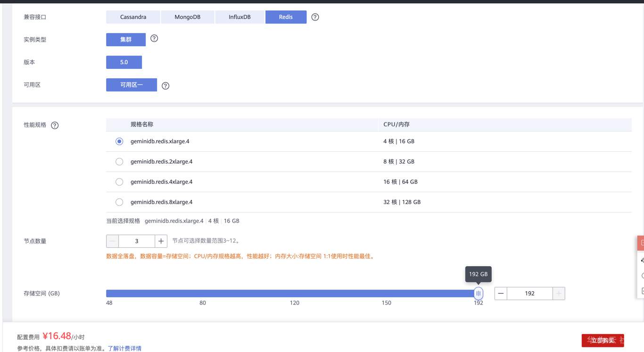Screen dimensions: 644x352
Task: Click storage space slider handle
Action: click(x=479, y=294)
